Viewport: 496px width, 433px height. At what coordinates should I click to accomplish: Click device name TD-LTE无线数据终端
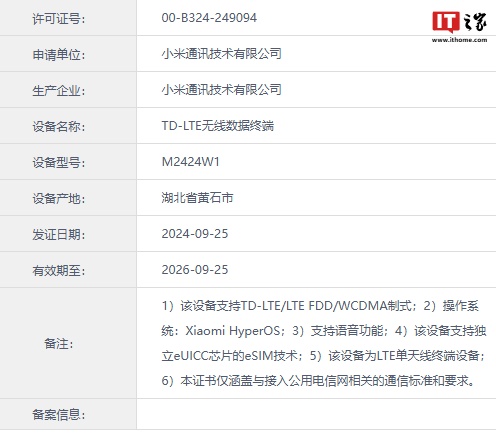pos(218,126)
